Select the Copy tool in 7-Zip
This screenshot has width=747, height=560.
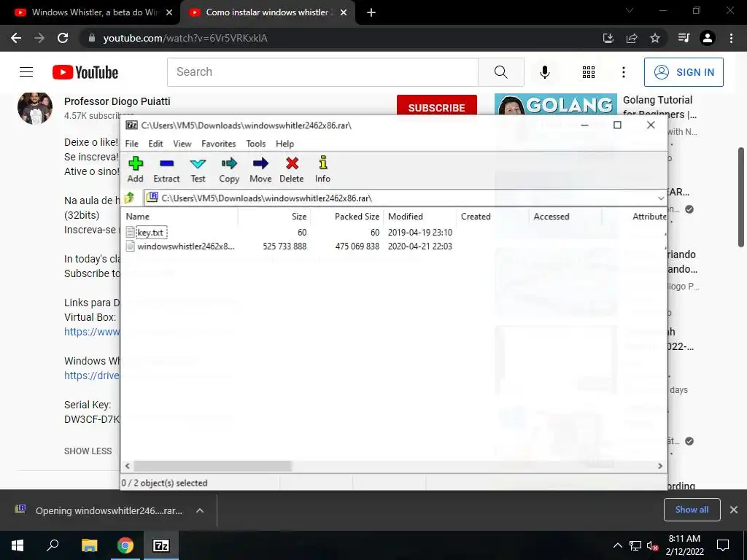[x=229, y=169]
